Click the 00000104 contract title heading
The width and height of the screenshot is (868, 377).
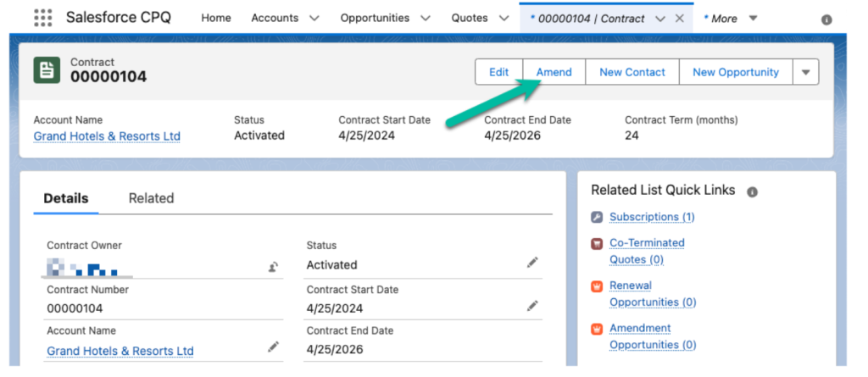[x=108, y=77]
